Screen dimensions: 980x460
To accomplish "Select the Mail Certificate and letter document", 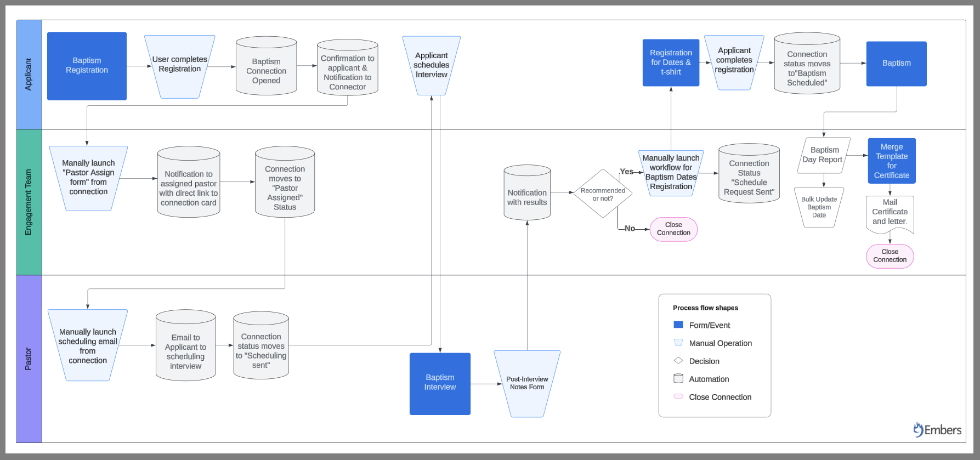I will [890, 213].
